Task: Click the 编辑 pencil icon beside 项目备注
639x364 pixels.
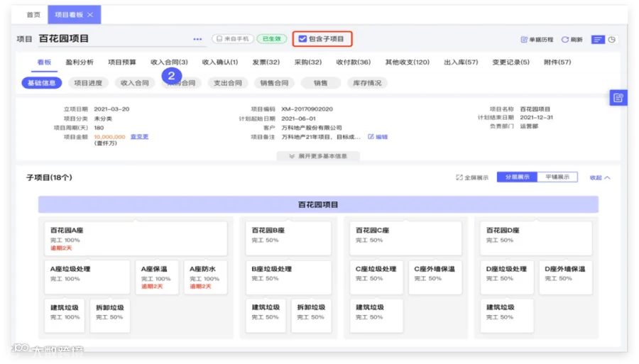Action: click(x=371, y=137)
